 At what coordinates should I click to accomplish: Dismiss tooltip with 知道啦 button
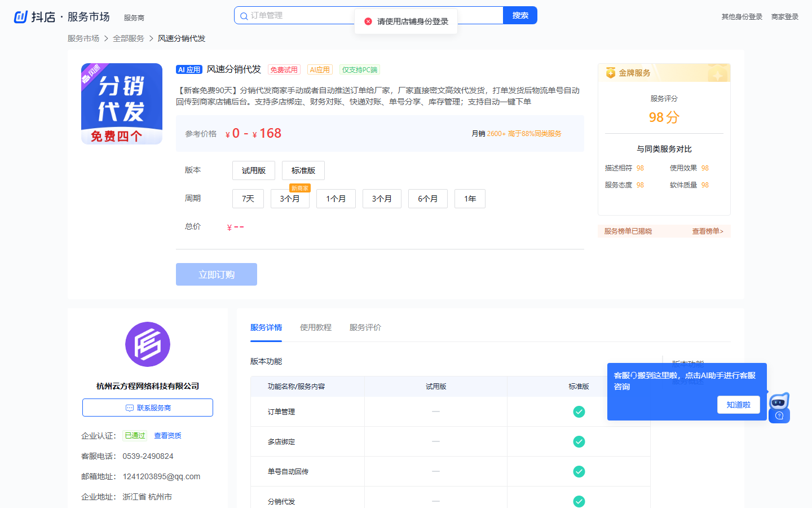coord(739,405)
